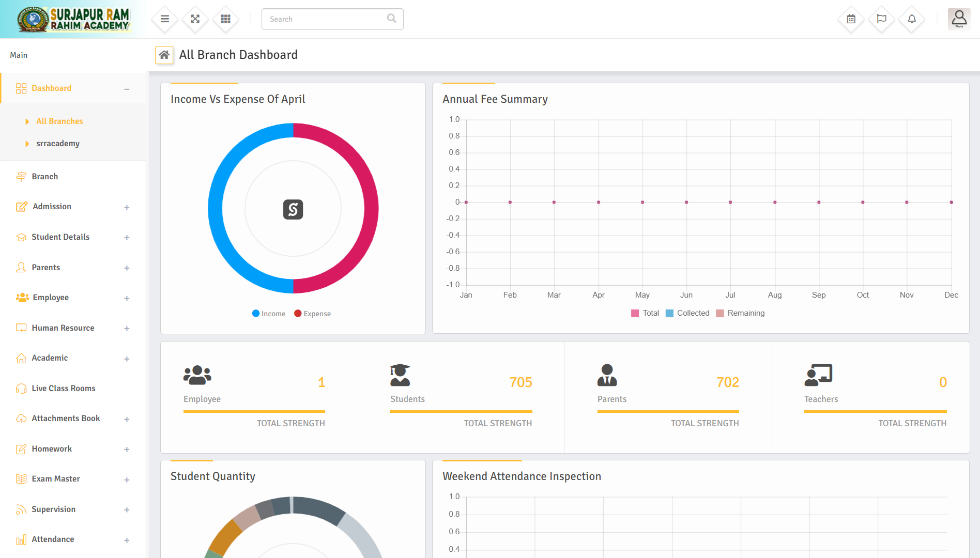Expand the Homework submenu plus

[127, 450]
